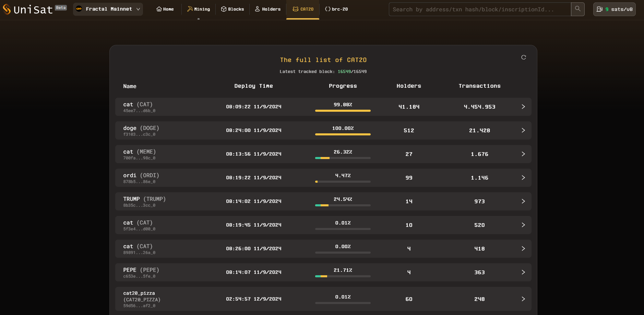
Task: Click the Holders column header
Action: click(409, 86)
